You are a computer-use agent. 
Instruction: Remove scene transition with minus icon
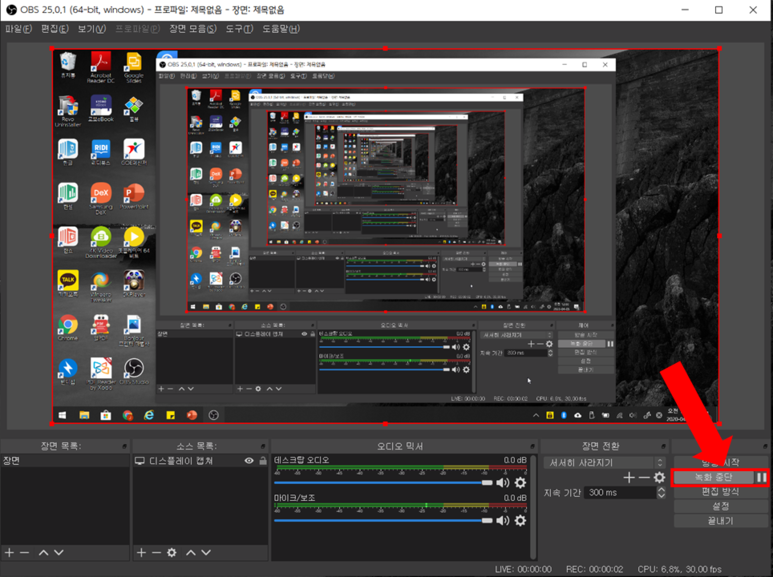(644, 477)
